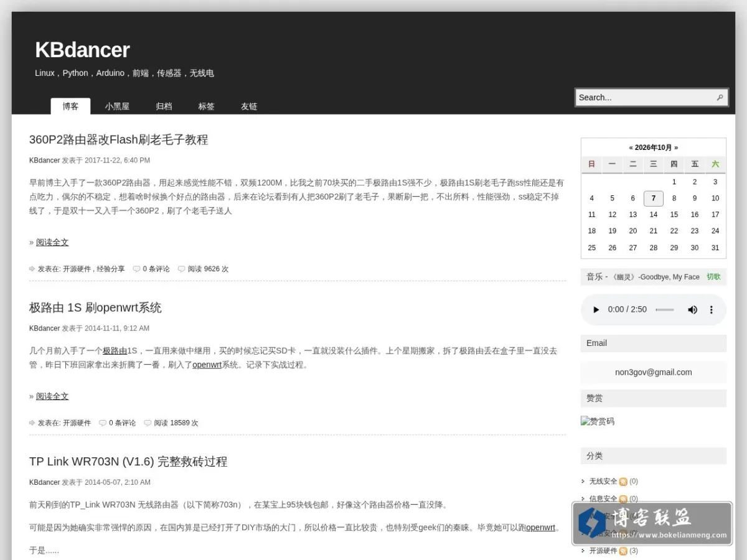
Task: Open the 无线安全 category
Action: click(603, 482)
